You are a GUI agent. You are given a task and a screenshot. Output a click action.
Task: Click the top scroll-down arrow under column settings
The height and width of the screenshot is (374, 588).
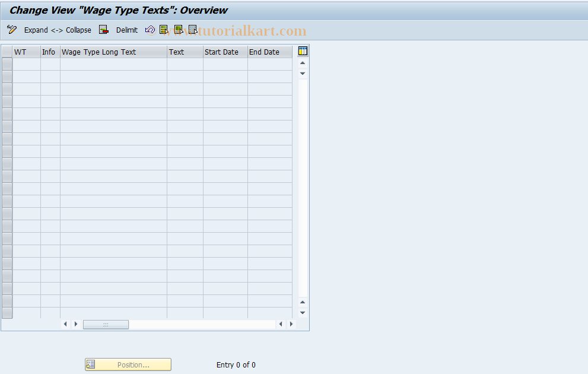[303, 74]
